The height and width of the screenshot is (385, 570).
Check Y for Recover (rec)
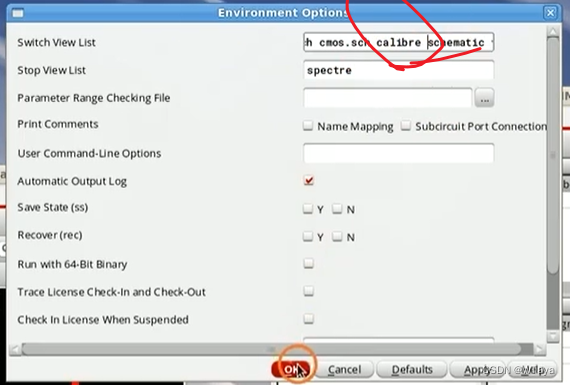[308, 237]
